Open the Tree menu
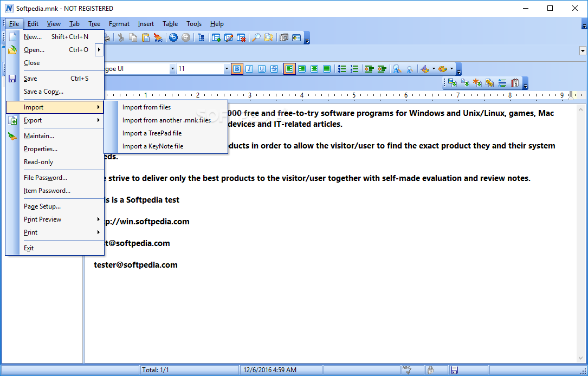588x376 pixels. 94,24
